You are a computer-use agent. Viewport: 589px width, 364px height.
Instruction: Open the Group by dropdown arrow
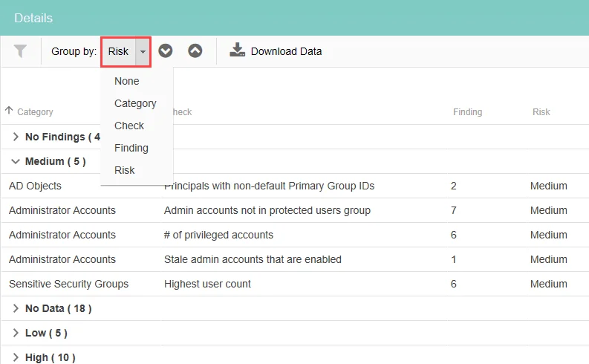pos(143,51)
